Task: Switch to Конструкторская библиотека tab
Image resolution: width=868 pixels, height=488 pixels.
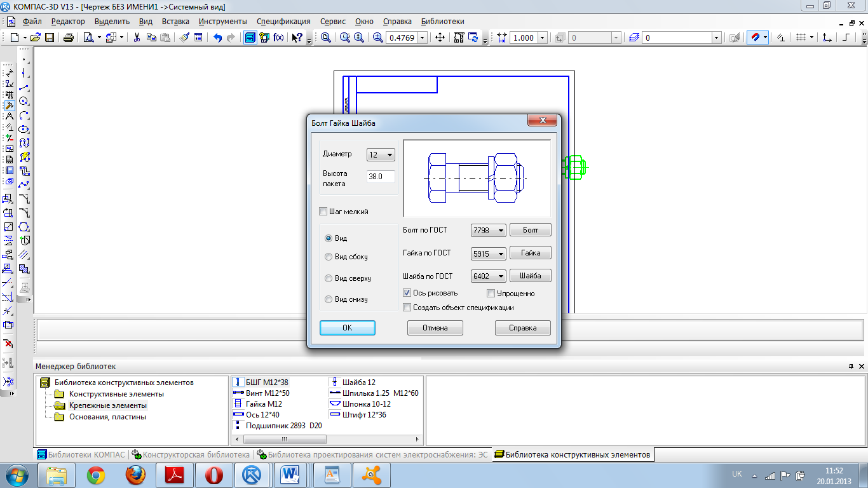Action: pyautogui.click(x=191, y=455)
